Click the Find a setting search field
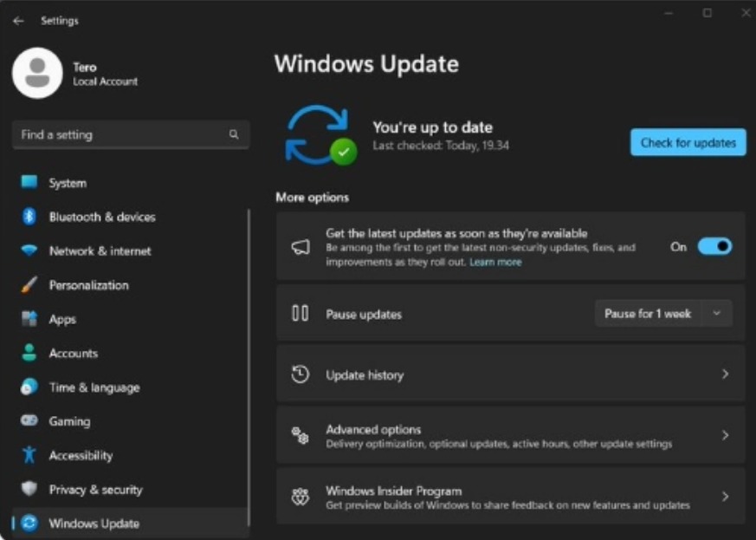756x540 pixels. [x=130, y=134]
